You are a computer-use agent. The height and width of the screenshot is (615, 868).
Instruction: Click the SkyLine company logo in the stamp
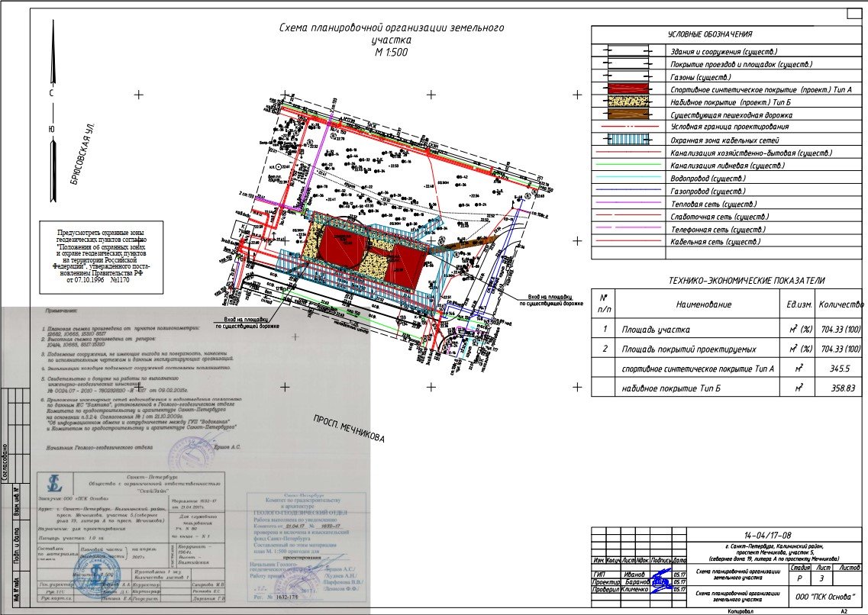[54, 483]
